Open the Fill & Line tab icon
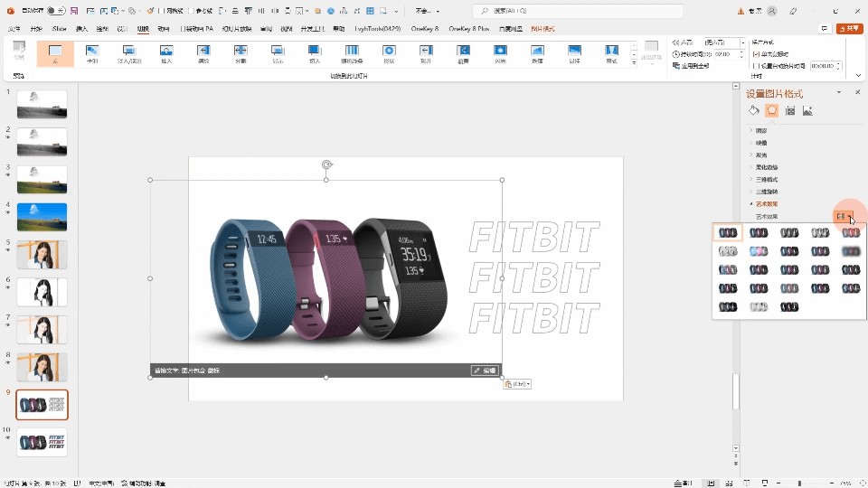The height and width of the screenshot is (488, 868). 754,111
